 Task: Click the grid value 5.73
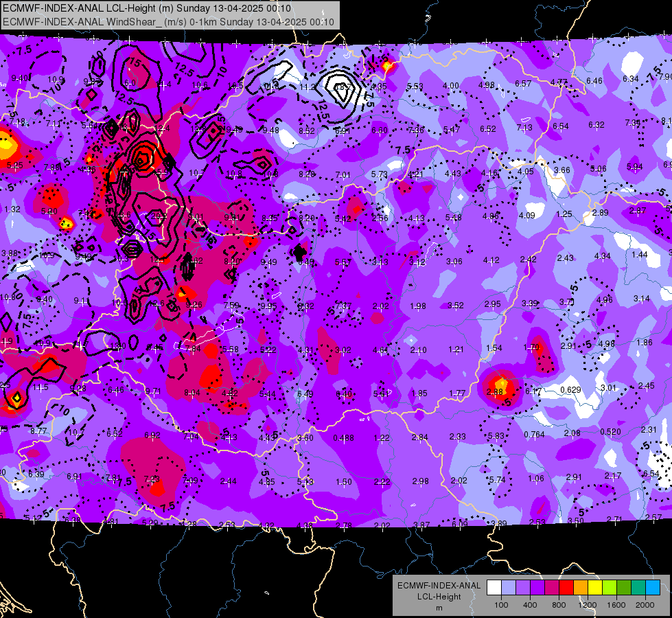coord(380,174)
